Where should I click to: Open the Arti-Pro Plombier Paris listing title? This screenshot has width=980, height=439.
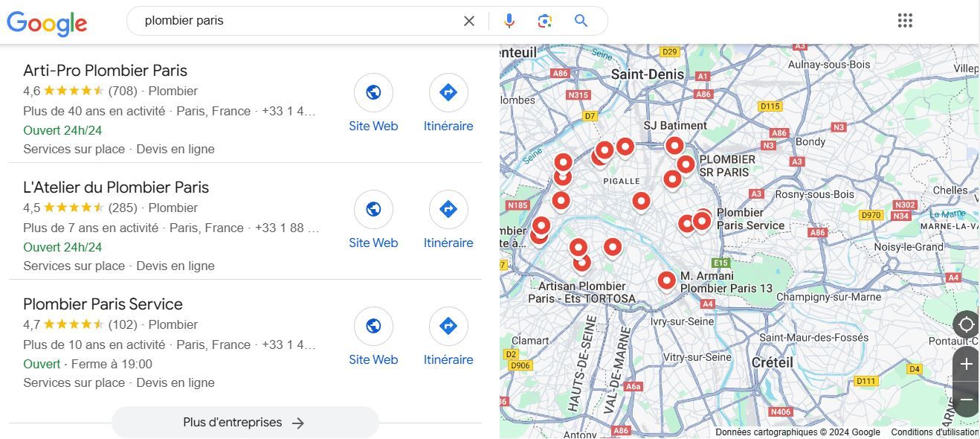coord(105,71)
